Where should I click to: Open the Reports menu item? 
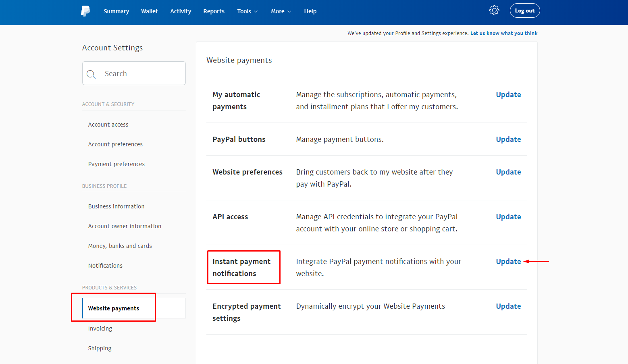(214, 11)
